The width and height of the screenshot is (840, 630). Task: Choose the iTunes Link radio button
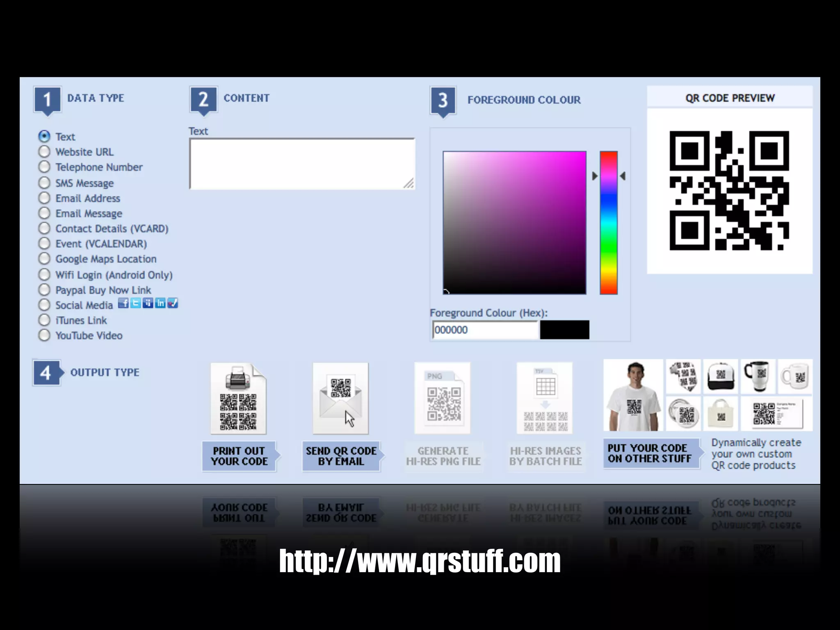44,320
